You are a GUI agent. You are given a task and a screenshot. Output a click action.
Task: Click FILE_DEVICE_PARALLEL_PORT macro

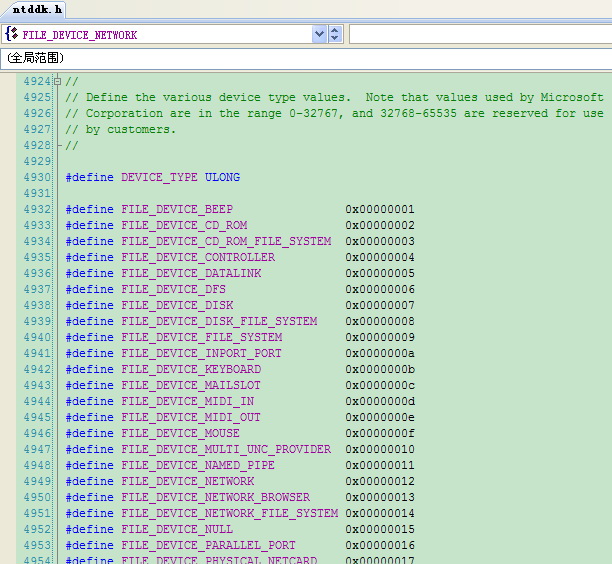tap(208, 545)
